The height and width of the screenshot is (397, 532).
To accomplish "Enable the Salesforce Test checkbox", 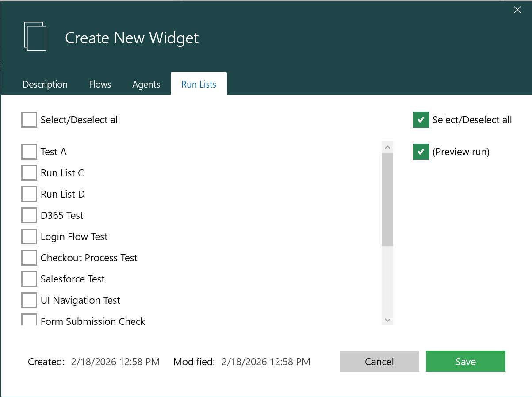I will pos(29,279).
